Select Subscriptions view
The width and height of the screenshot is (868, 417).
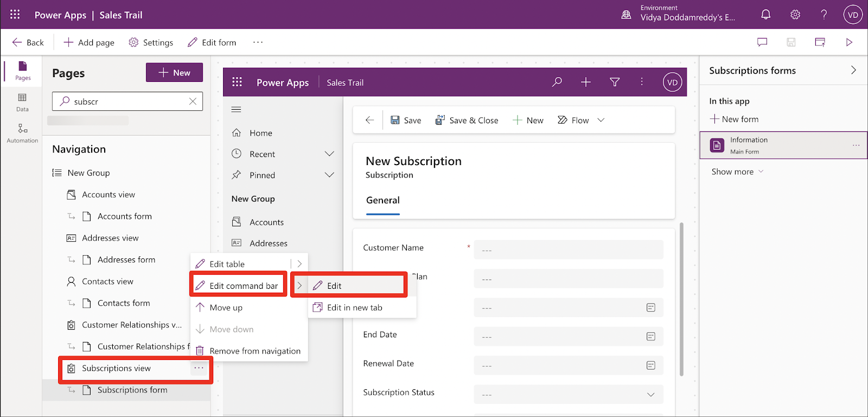(x=116, y=368)
